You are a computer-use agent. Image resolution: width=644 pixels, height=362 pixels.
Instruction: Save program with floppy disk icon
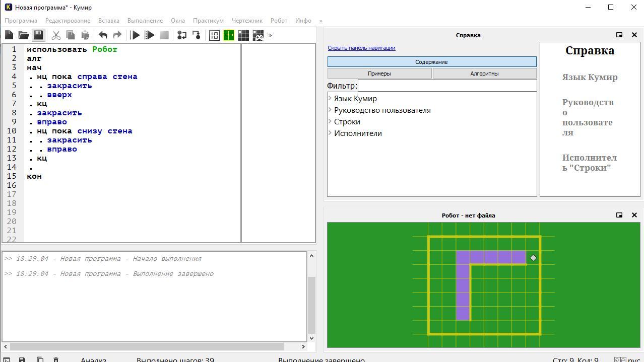pyautogui.click(x=38, y=35)
